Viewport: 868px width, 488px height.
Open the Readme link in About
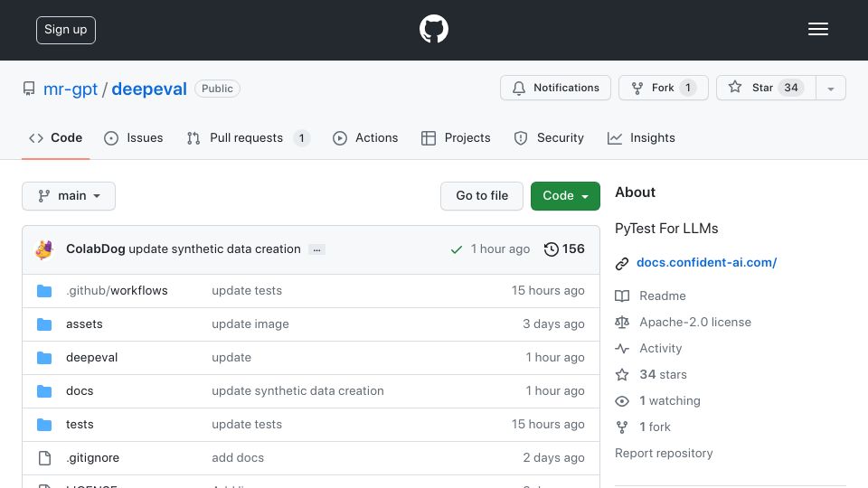[663, 296]
